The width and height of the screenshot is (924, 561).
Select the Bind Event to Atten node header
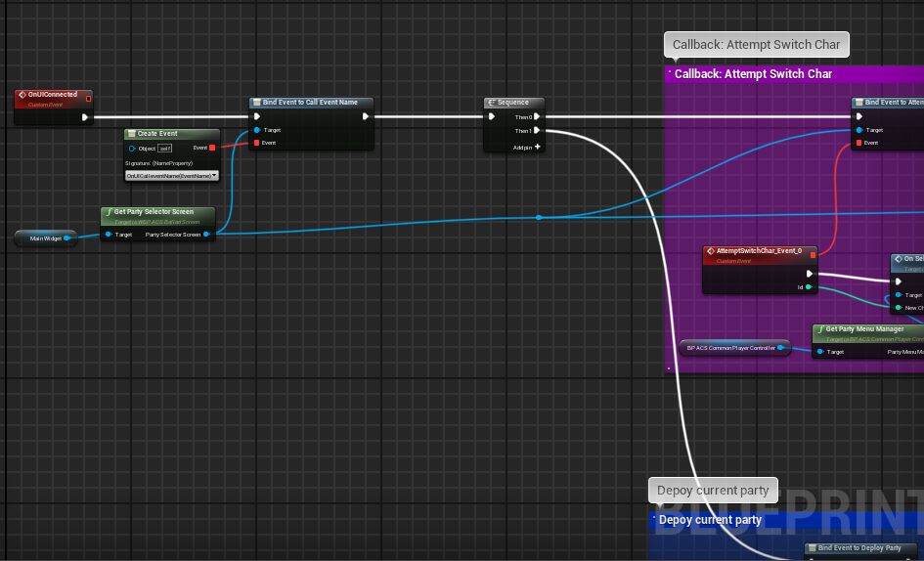point(888,103)
